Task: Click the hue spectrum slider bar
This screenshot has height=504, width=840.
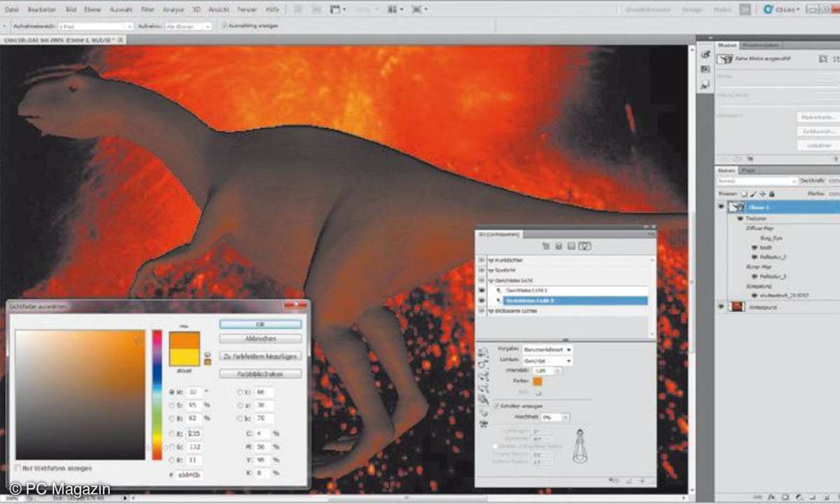Action: [x=157, y=395]
